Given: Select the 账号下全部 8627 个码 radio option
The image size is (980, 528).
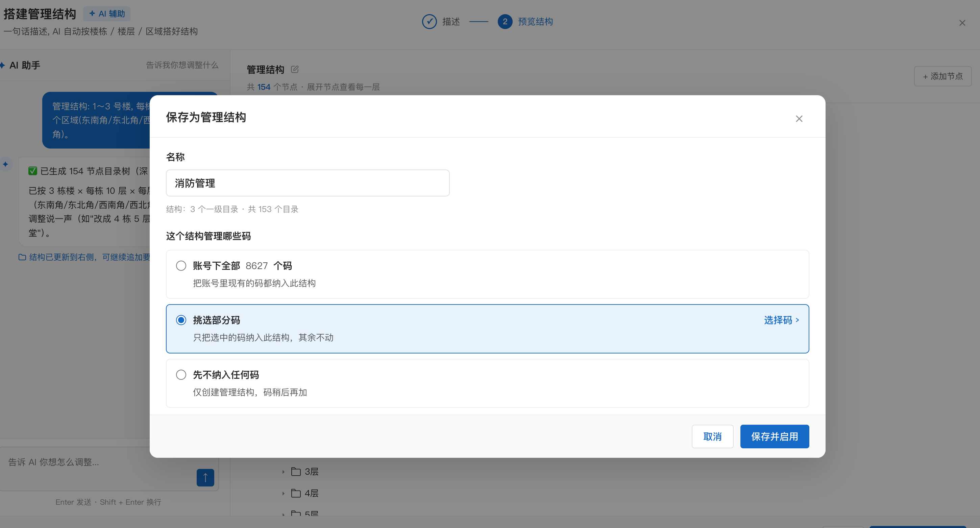Looking at the screenshot, I should [181, 266].
